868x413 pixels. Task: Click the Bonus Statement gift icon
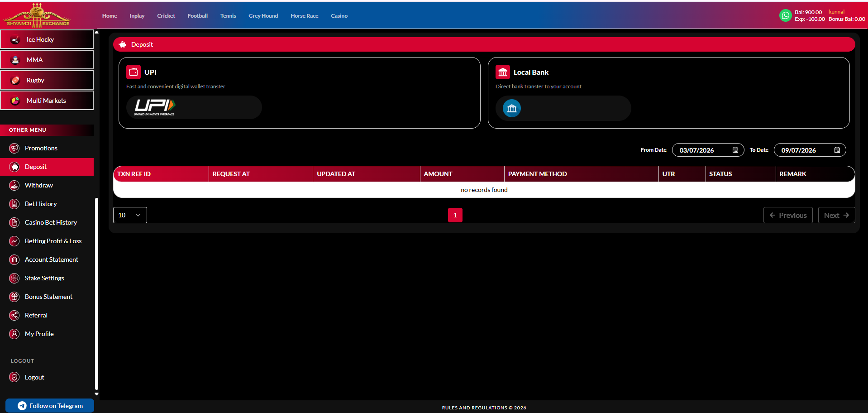(x=14, y=297)
